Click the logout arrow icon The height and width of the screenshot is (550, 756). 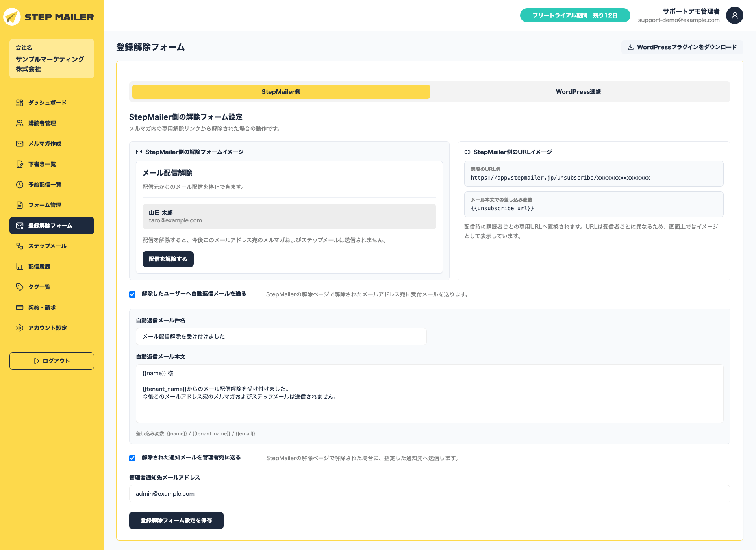(37, 361)
